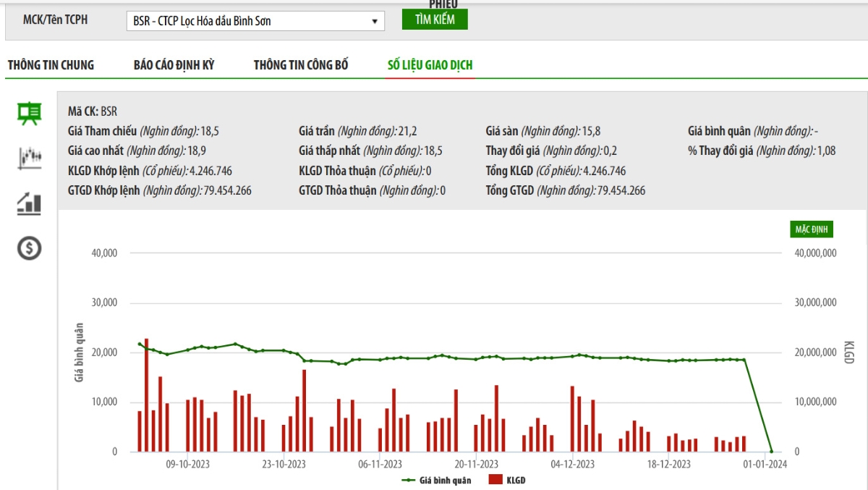Click the dropdown arrow in company selector

(x=375, y=22)
